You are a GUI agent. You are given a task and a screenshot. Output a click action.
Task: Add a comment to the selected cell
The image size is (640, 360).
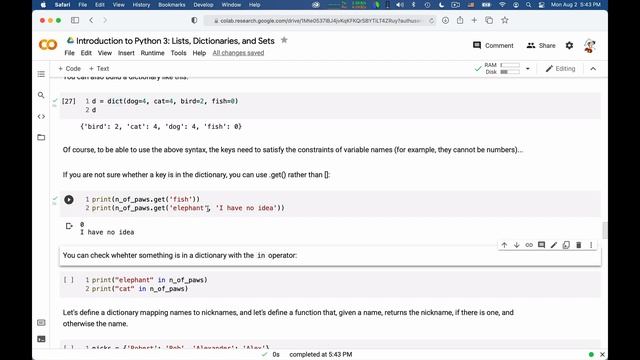click(541, 245)
